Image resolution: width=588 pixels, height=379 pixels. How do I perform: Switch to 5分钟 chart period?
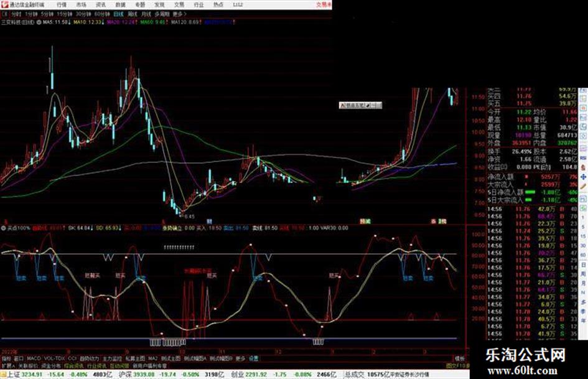[x=47, y=14]
